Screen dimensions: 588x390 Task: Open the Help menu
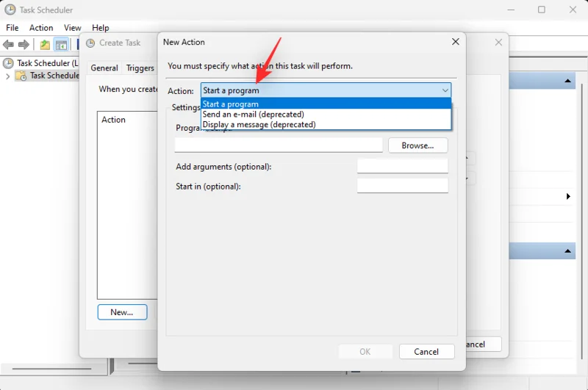tap(101, 28)
